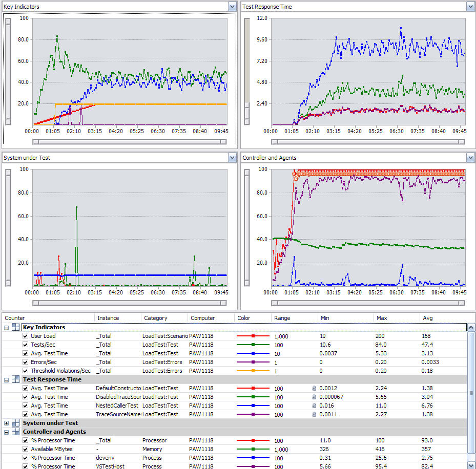Image resolution: width=476 pixels, height=469 pixels.
Task: Uncheck the Tests/Sec counter
Action: (26, 345)
